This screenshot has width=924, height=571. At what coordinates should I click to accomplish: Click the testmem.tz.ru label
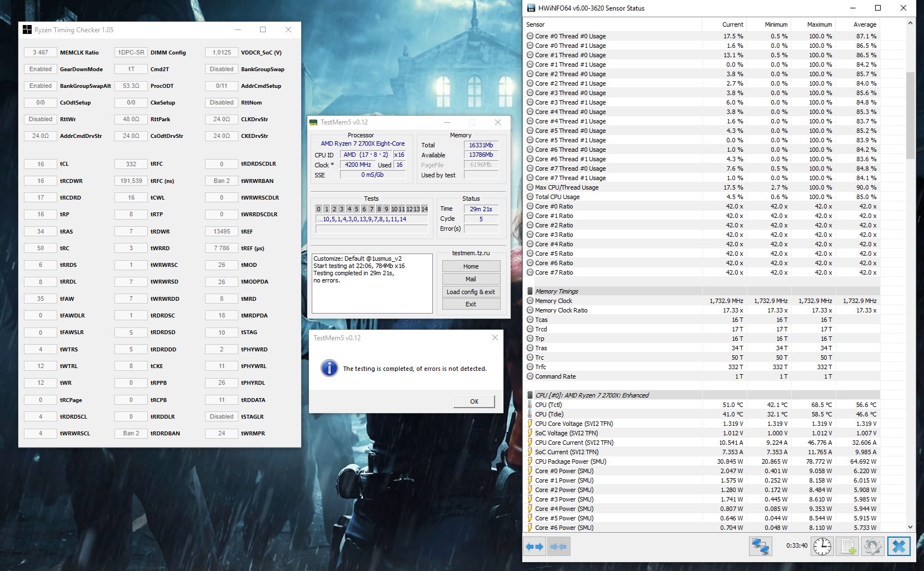pos(471,253)
